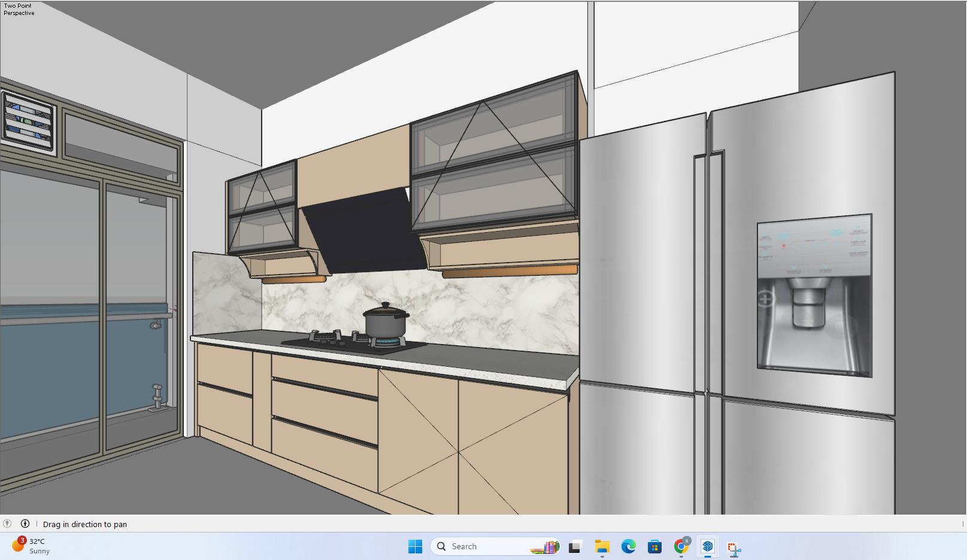Select the cooking pot on the stove
This screenshot has height=560, width=967.
coord(385,322)
